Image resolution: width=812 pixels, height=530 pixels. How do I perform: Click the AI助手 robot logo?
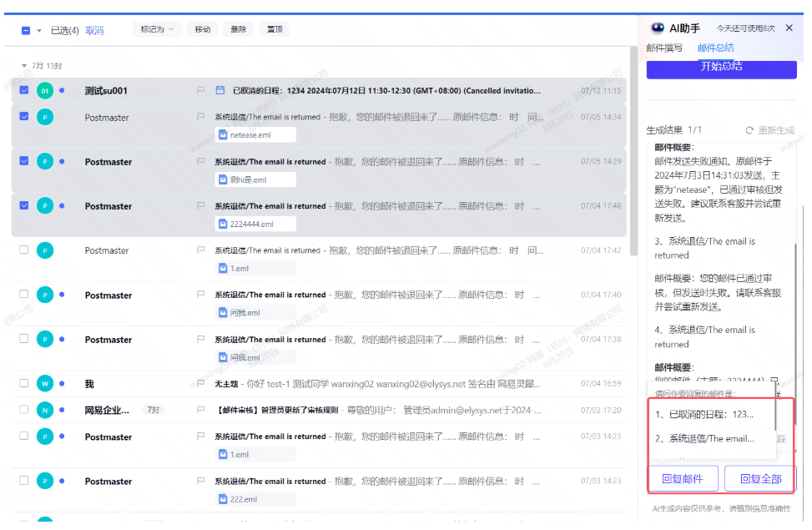click(x=658, y=28)
